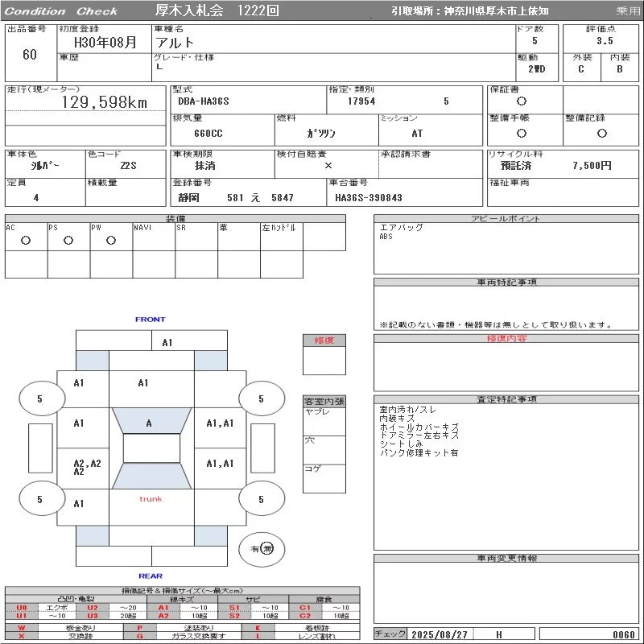Select inspection status '抹消'

[205, 166]
